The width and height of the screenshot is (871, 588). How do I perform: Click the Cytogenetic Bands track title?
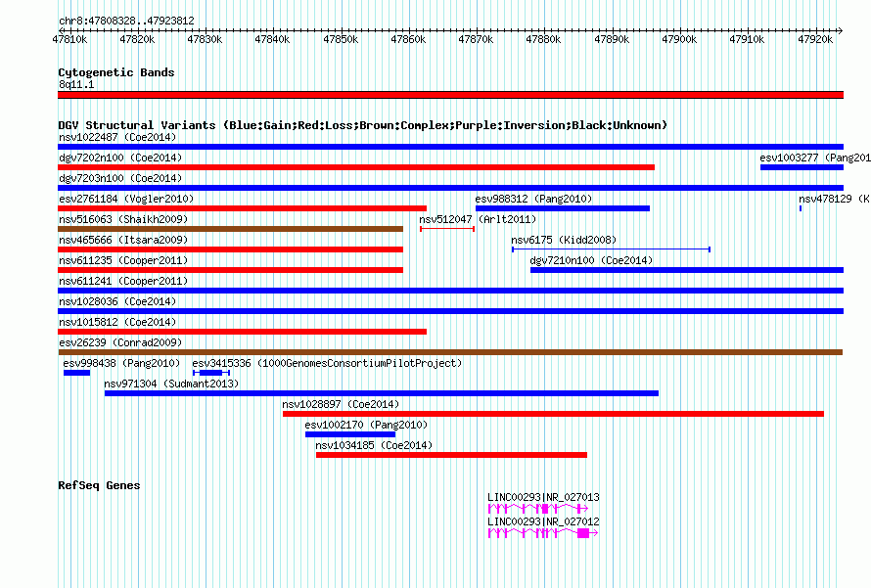coord(116,72)
